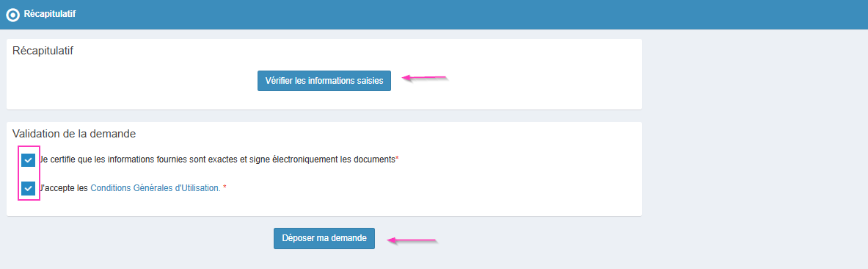Click the "Récapitulatif" card heading
The image size is (868, 269).
[43, 51]
